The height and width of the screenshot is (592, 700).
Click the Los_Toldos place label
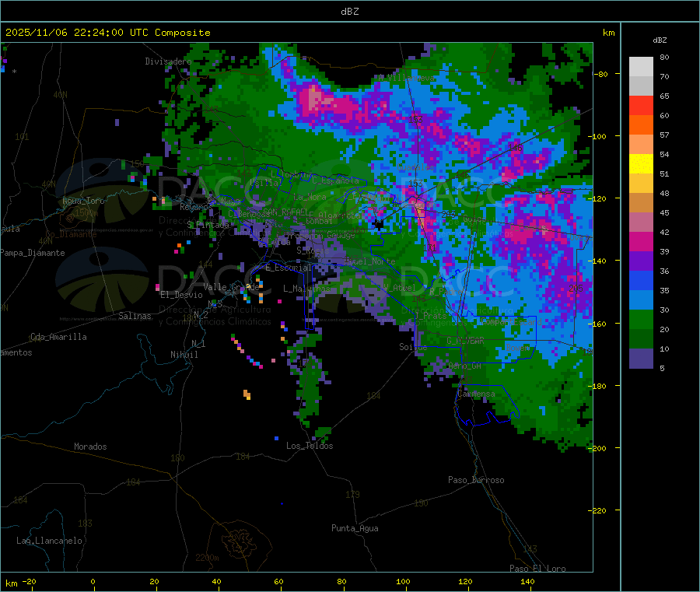tap(310, 446)
